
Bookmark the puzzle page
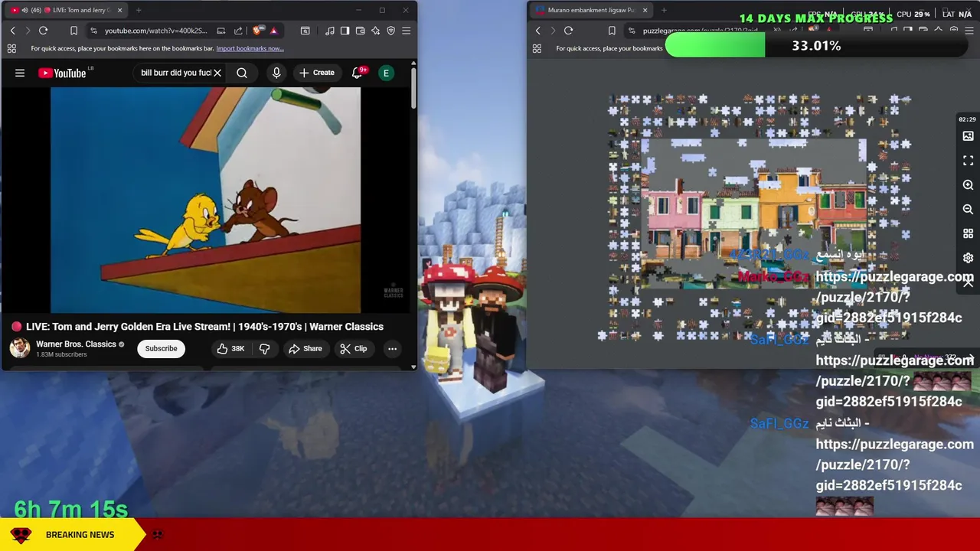coord(612,31)
